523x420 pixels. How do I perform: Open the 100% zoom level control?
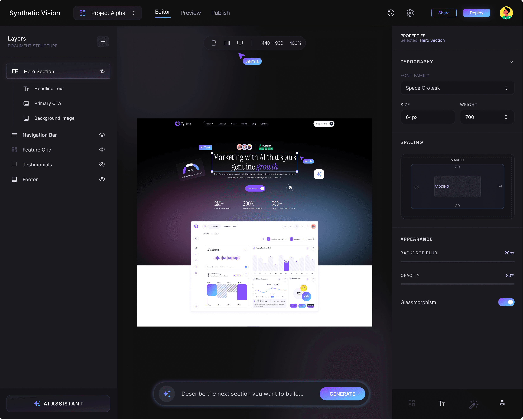coord(295,43)
